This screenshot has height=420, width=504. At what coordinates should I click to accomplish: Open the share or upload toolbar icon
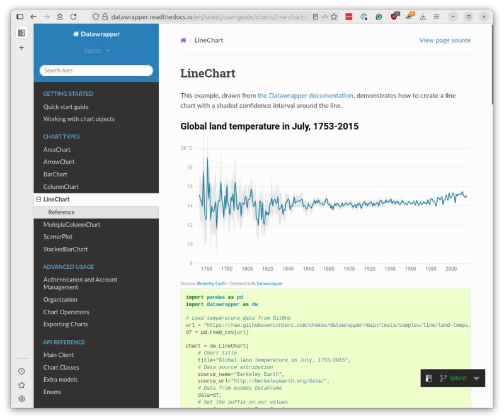60,16
